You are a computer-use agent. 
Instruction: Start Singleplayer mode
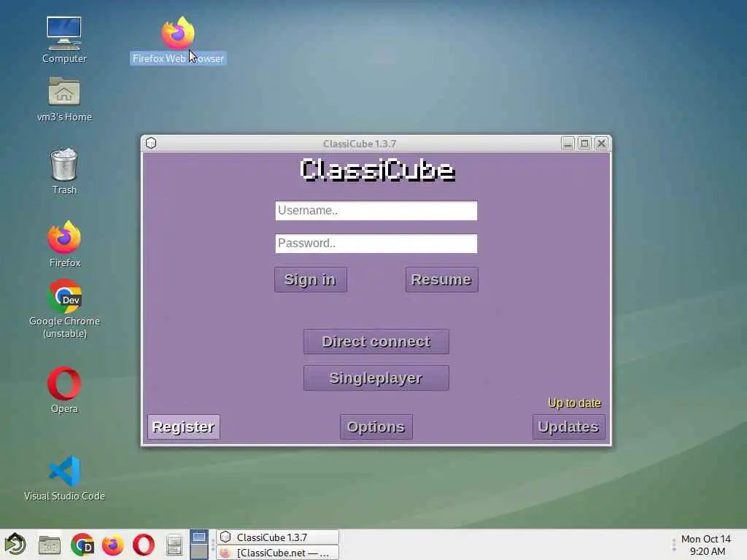[x=376, y=378]
